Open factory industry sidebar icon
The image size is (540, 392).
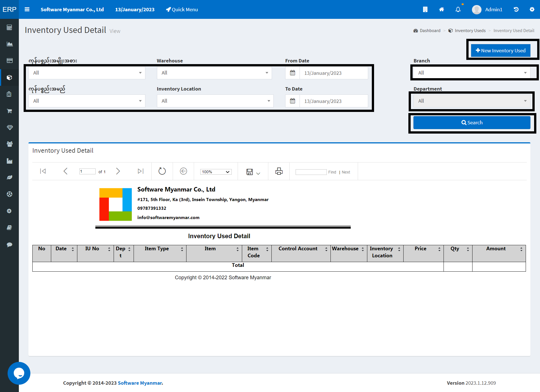click(x=9, y=161)
